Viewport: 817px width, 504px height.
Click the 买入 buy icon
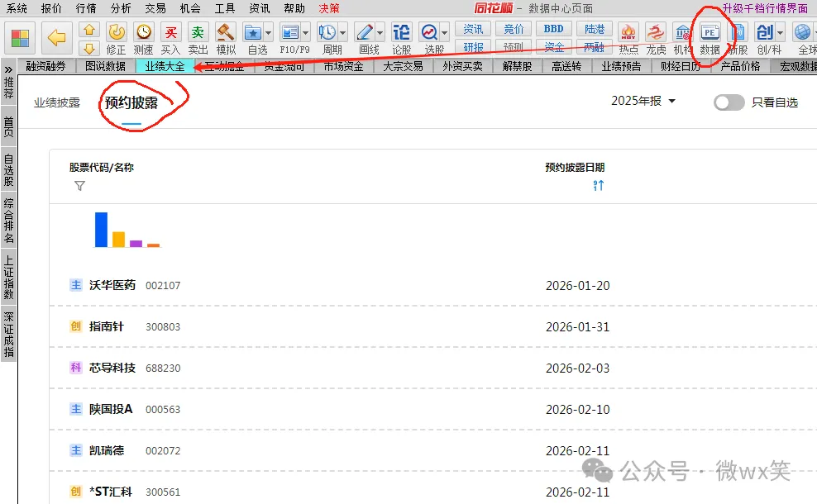[x=170, y=33]
